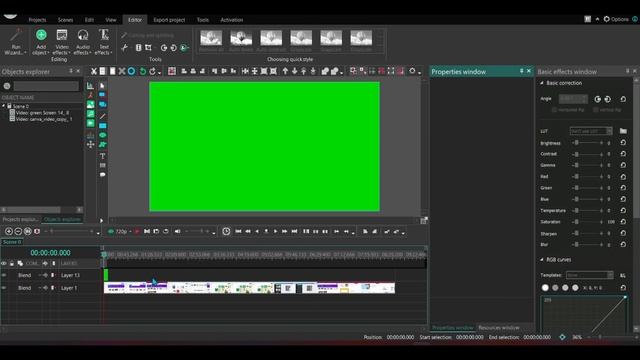
Task: Toggle the Vertical flip checkbox
Action: 596,110
